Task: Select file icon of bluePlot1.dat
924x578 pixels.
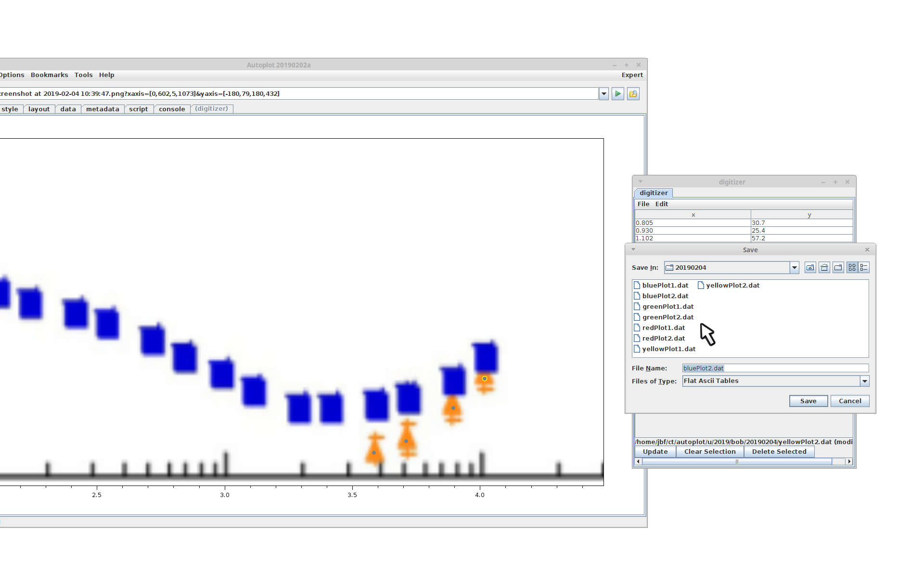Action: pos(637,285)
